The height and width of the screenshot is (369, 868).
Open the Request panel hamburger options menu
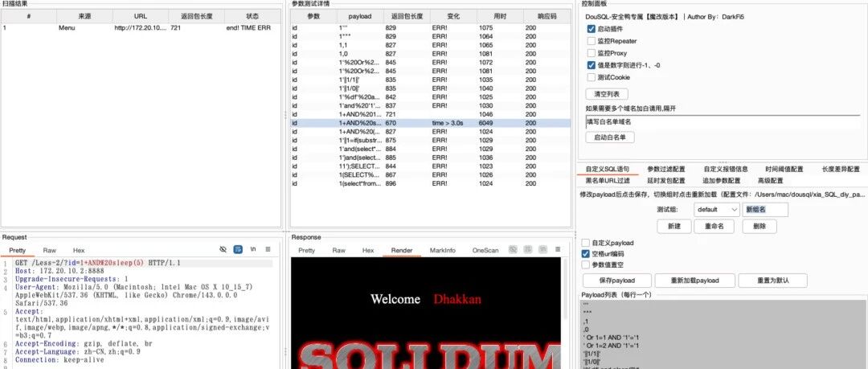268,250
